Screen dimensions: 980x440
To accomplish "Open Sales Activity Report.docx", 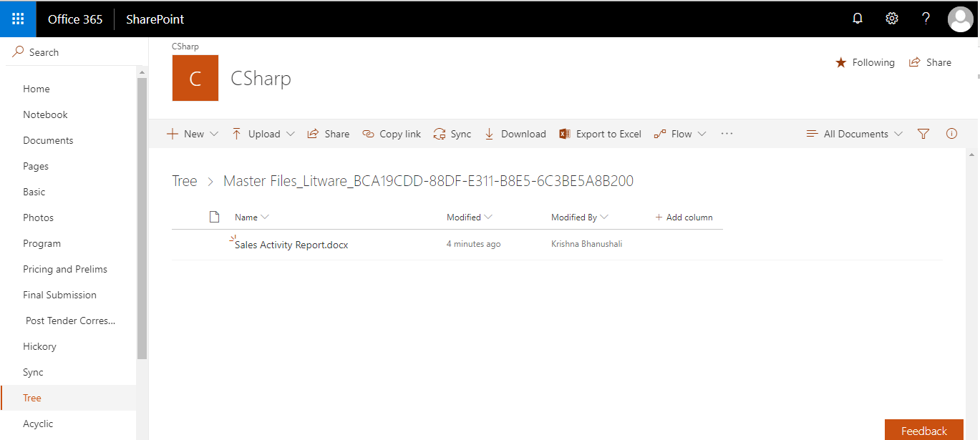I will [x=291, y=245].
